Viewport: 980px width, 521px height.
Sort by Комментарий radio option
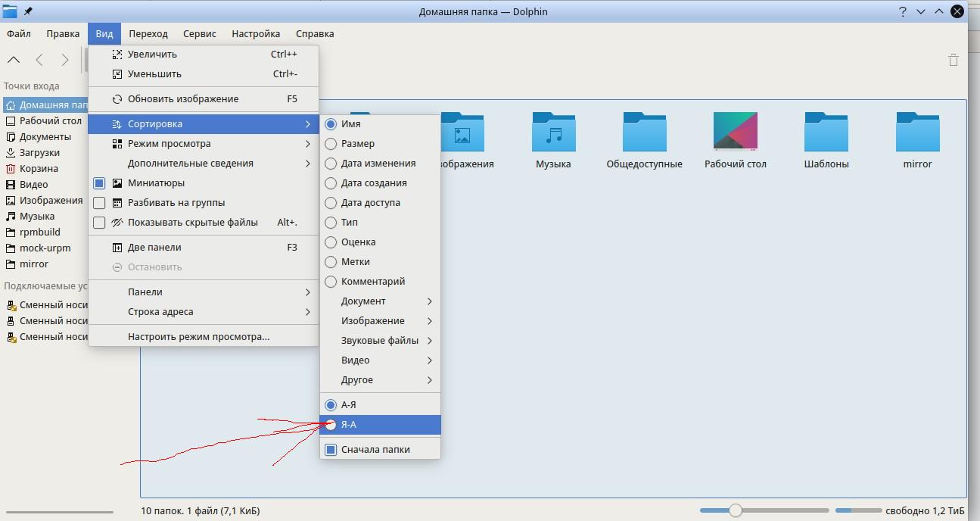[380, 282]
